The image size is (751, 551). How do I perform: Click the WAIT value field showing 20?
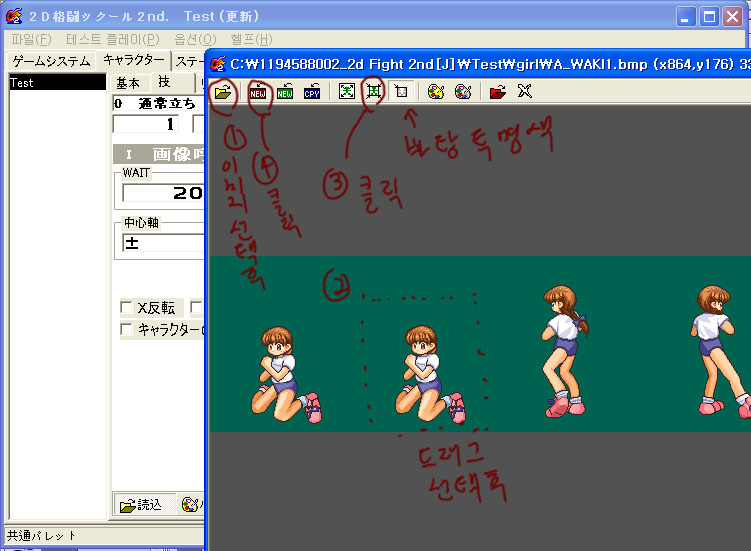[163, 193]
